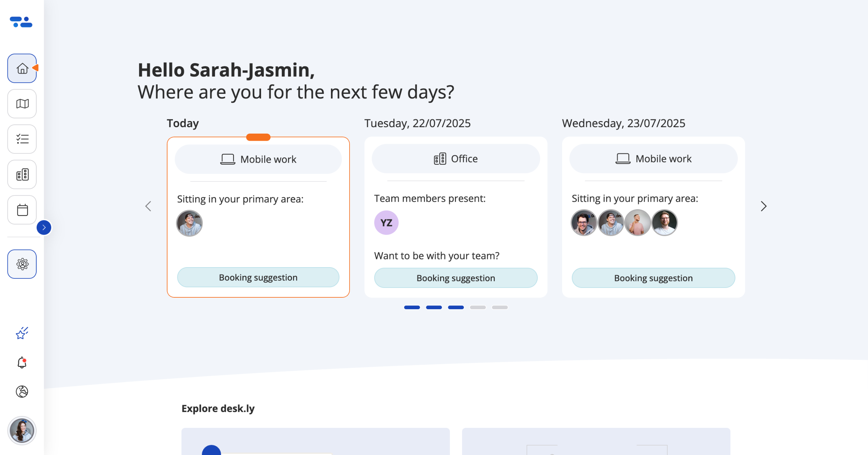Select Mobile work status for Today
Image resolution: width=868 pixels, height=455 pixels.
[258, 159]
